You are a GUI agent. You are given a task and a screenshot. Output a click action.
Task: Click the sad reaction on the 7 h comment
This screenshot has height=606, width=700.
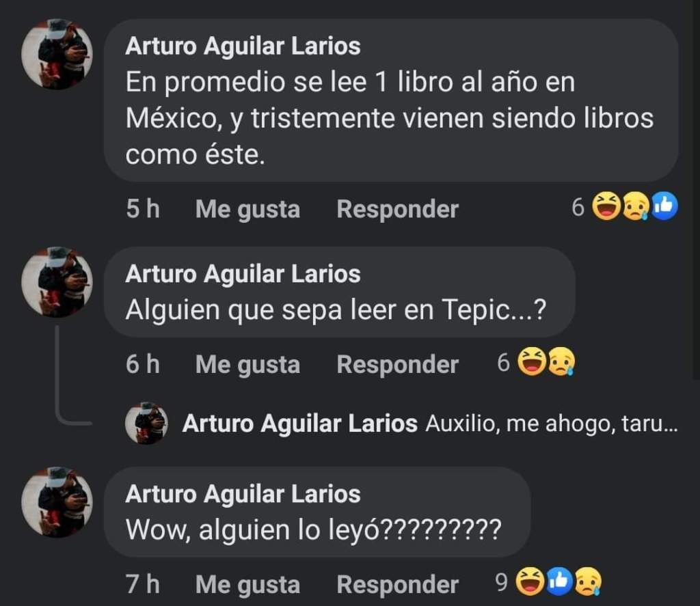click(588, 582)
